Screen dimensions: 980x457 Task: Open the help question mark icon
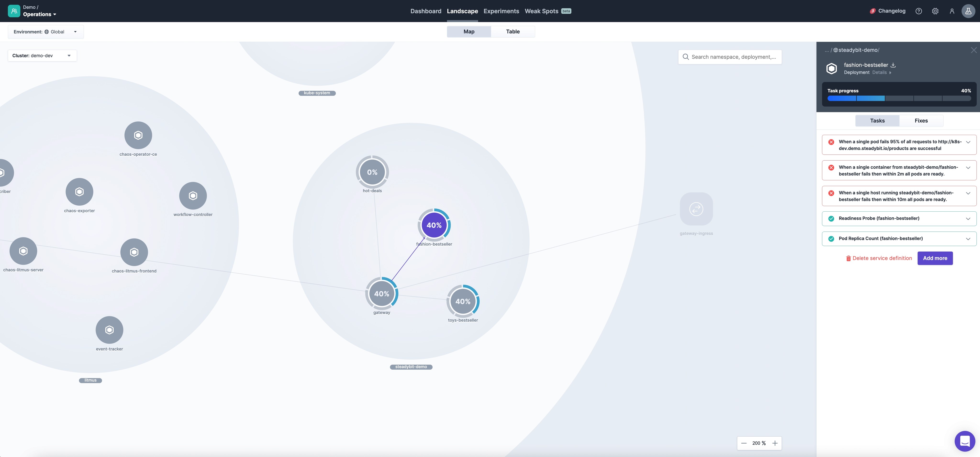click(x=918, y=11)
